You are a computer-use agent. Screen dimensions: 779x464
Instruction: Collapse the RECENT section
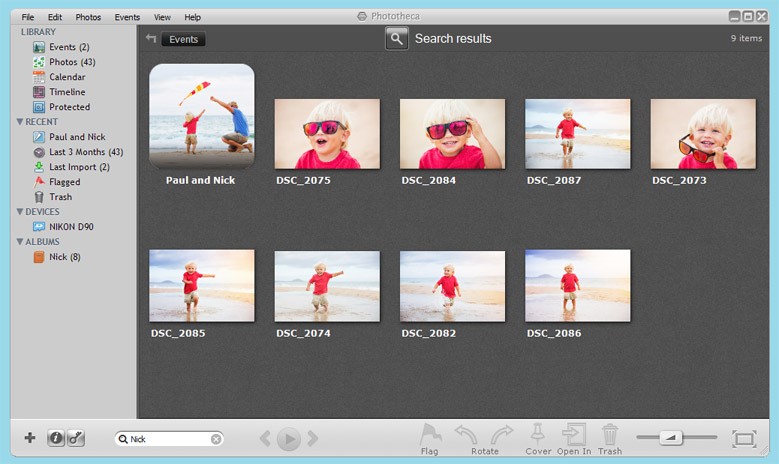20,122
